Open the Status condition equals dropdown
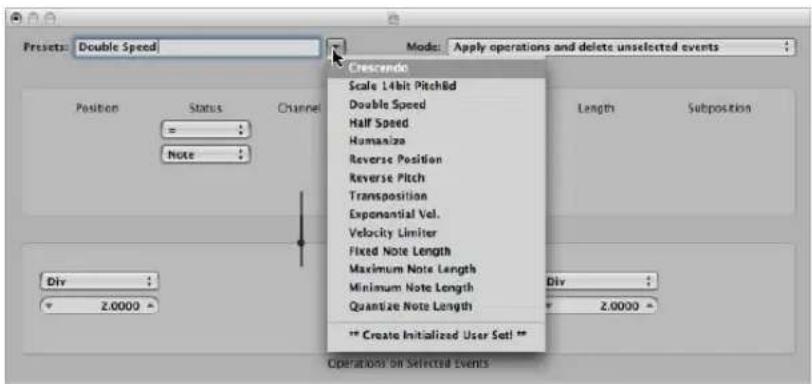 coord(206,130)
